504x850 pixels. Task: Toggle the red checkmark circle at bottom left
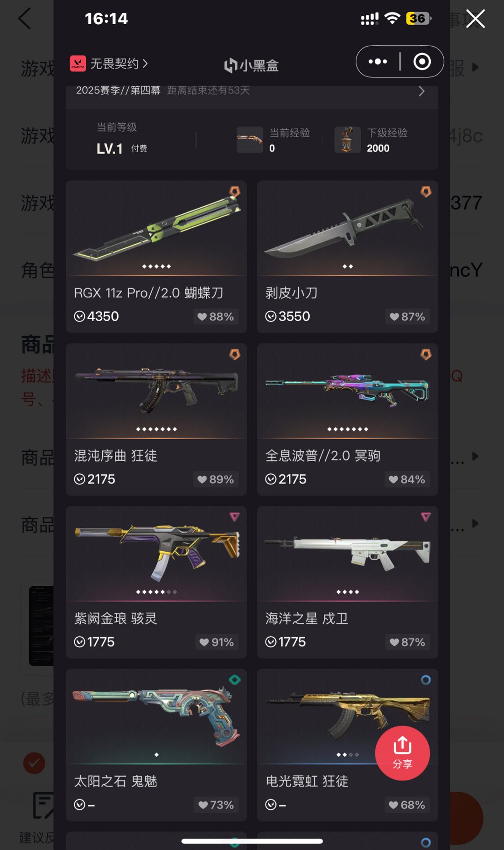(34, 763)
